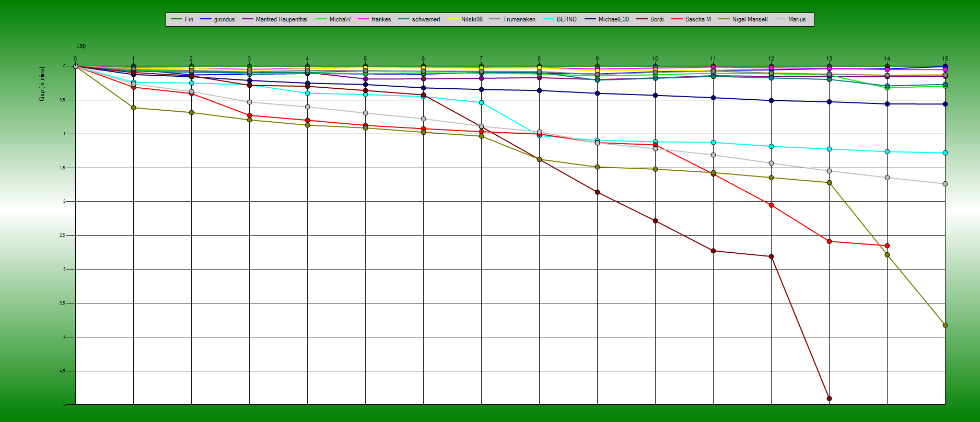980x422 pixels.
Task: Click the shared lap 0 starting point
Action: coord(75,66)
